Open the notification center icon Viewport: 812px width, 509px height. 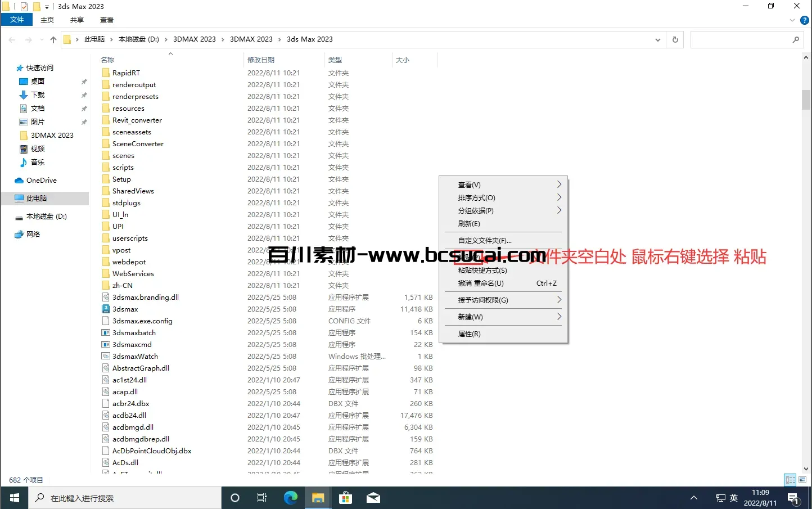(793, 498)
